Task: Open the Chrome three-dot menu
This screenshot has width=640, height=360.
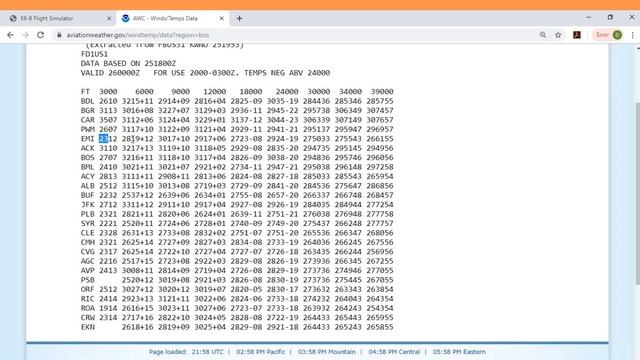Action: (633, 35)
